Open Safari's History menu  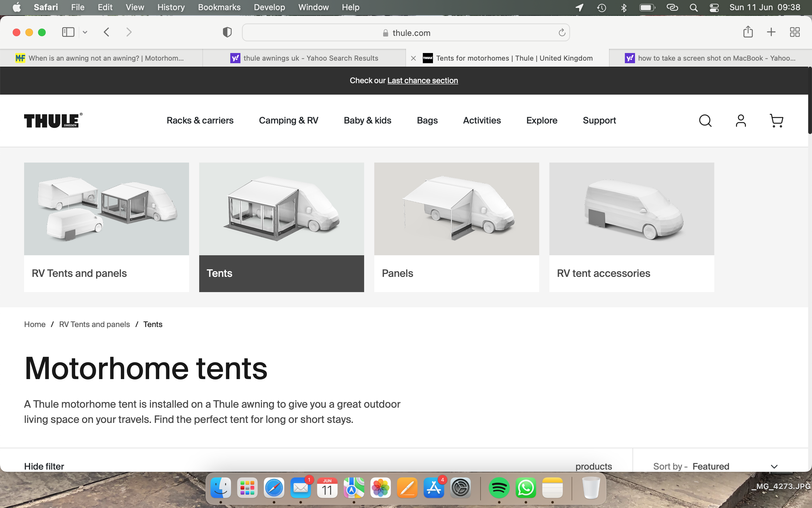(171, 7)
